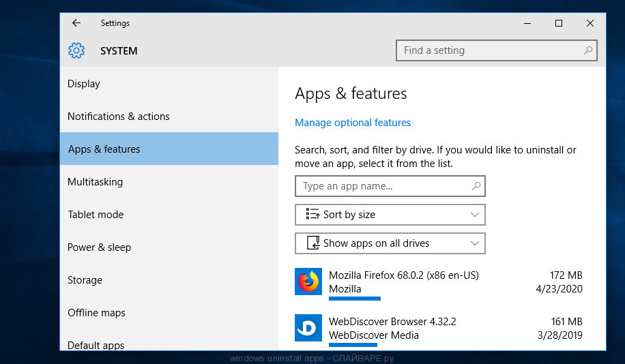Screen dimensions: 625x364
Task: Open Multitasking settings
Action: point(169,181)
